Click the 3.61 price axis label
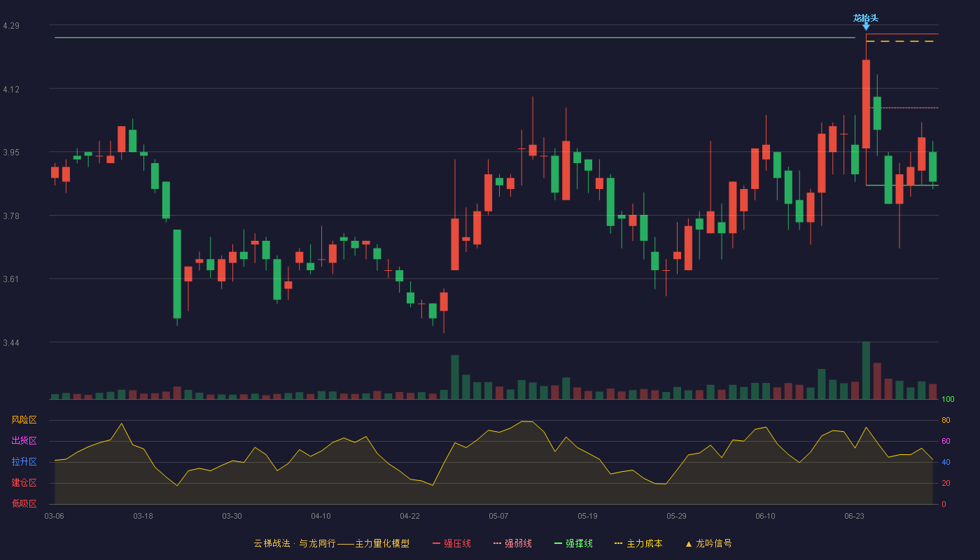Viewport: 980px width, 560px height. pyautogui.click(x=11, y=280)
